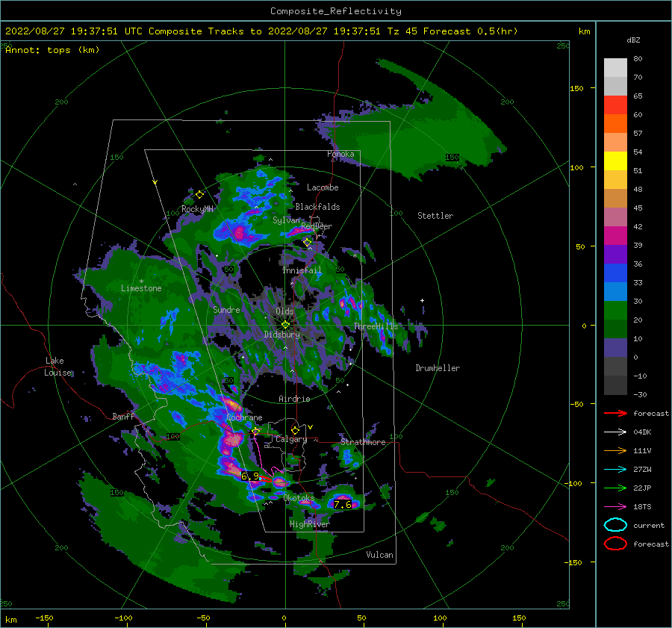This screenshot has width=672, height=628.
Task: Click the Strathmore label
Action: pos(363,442)
